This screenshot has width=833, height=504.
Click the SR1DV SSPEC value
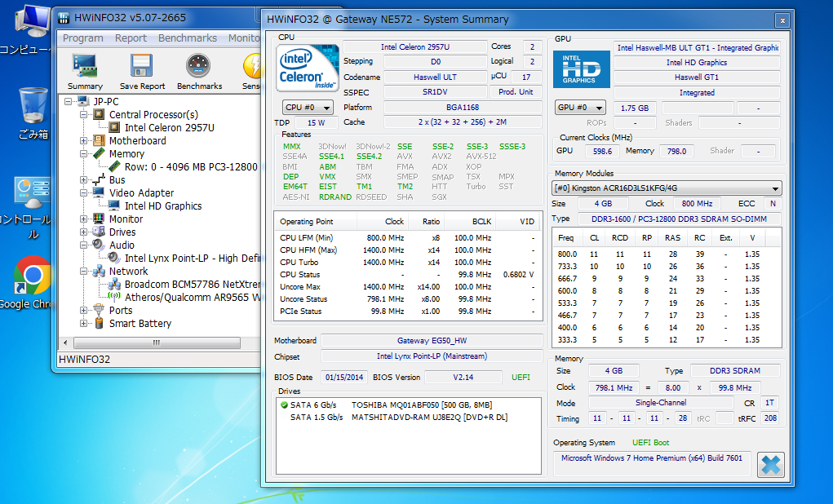(435, 92)
